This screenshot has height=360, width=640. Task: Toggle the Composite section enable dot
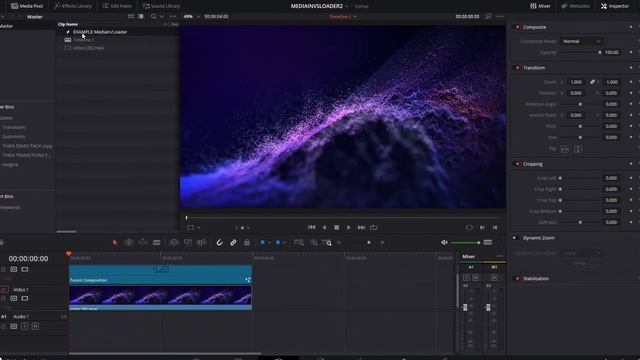(518, 27)
